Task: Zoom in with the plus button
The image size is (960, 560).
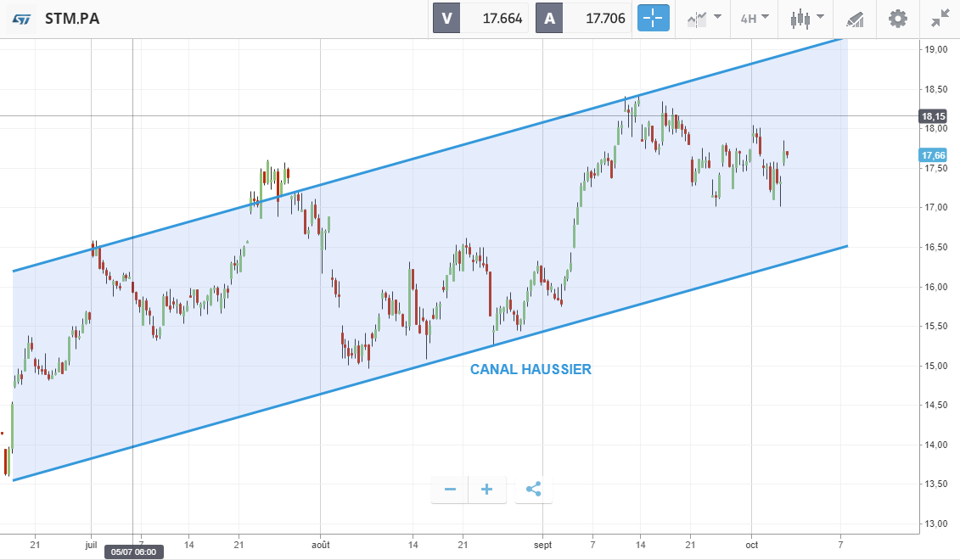Action: coord(487,490)
